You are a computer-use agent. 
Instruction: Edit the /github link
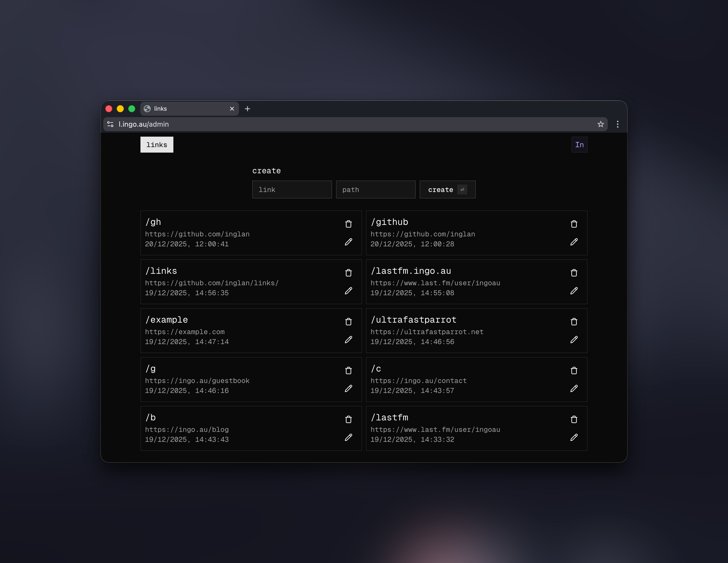click(574, 242)
